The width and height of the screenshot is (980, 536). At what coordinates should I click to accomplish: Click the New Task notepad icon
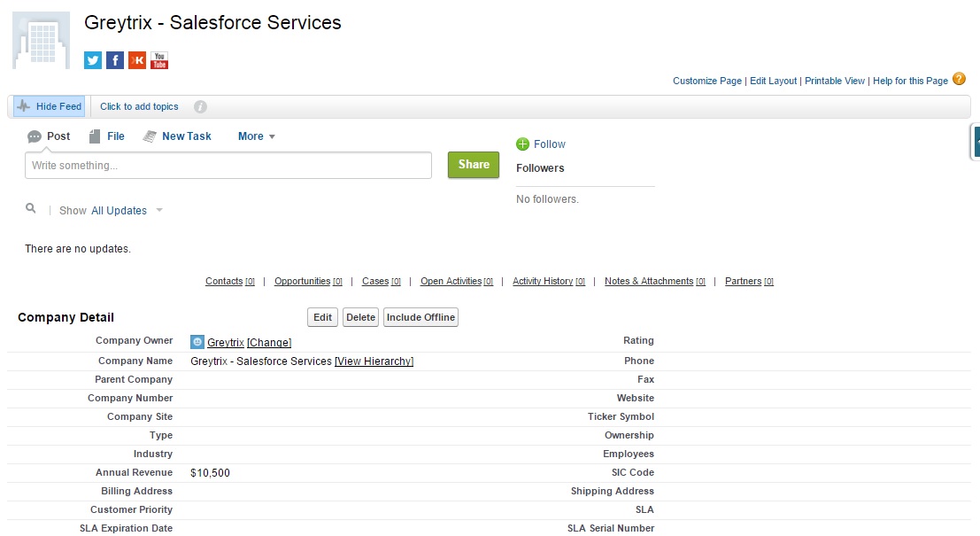[150, 136]
